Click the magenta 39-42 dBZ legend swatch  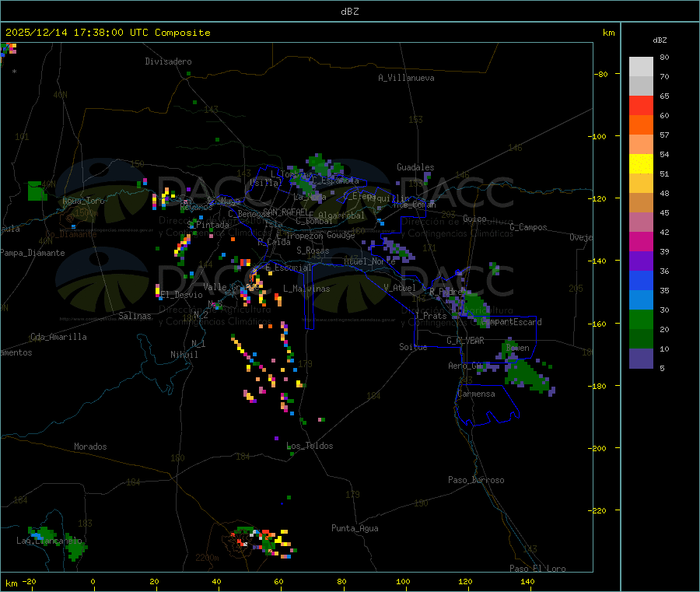point(641,241)
